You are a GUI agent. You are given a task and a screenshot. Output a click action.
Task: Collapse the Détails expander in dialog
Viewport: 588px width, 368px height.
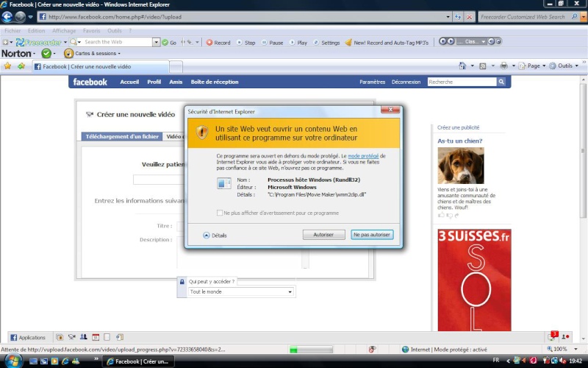click(x=215, y=236)
